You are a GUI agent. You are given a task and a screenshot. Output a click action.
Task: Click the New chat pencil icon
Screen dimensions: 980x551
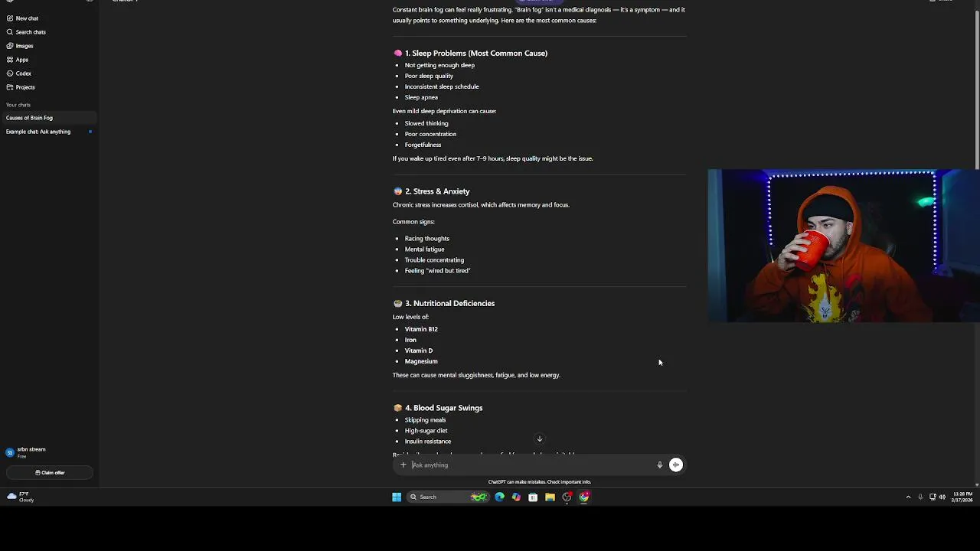[9, 18]
